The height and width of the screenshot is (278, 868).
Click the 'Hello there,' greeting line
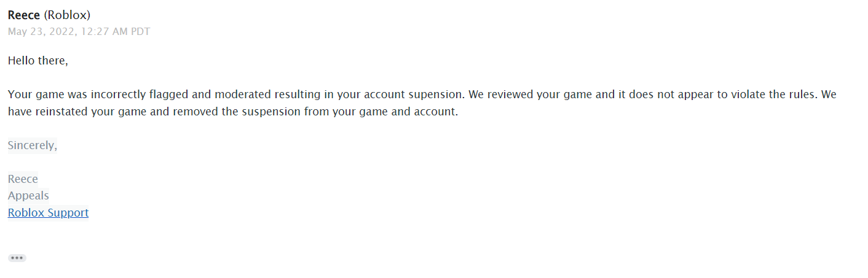click(37, 61)
